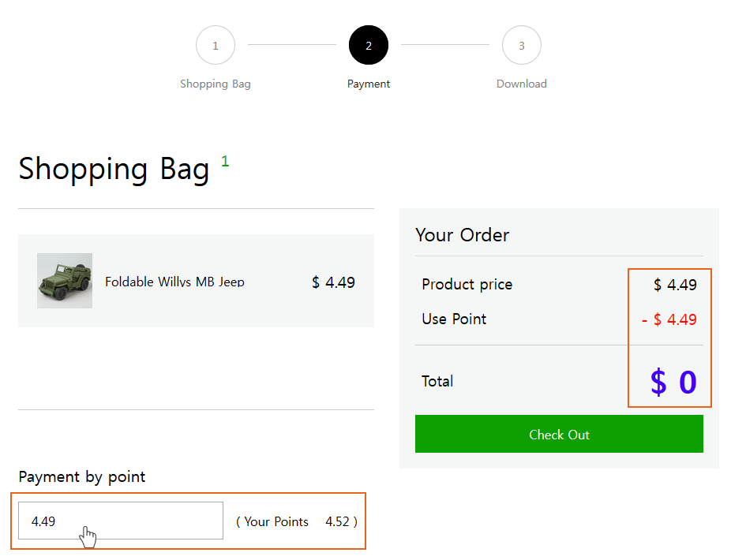The width and height of the screenshot is (731, 560).
Task: Click the Foldable Willys MB Jeep product name
Action: tap(174, 282)
